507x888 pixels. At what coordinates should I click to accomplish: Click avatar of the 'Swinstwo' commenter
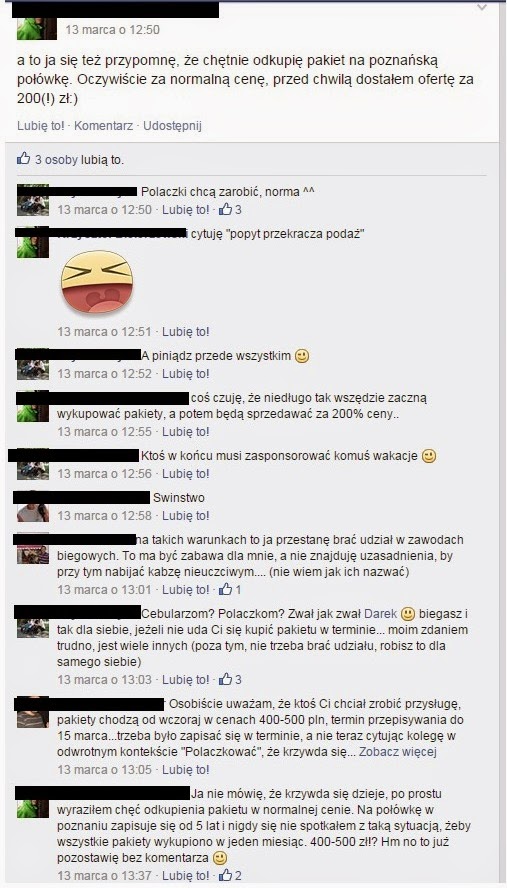[x=33, y=510]
